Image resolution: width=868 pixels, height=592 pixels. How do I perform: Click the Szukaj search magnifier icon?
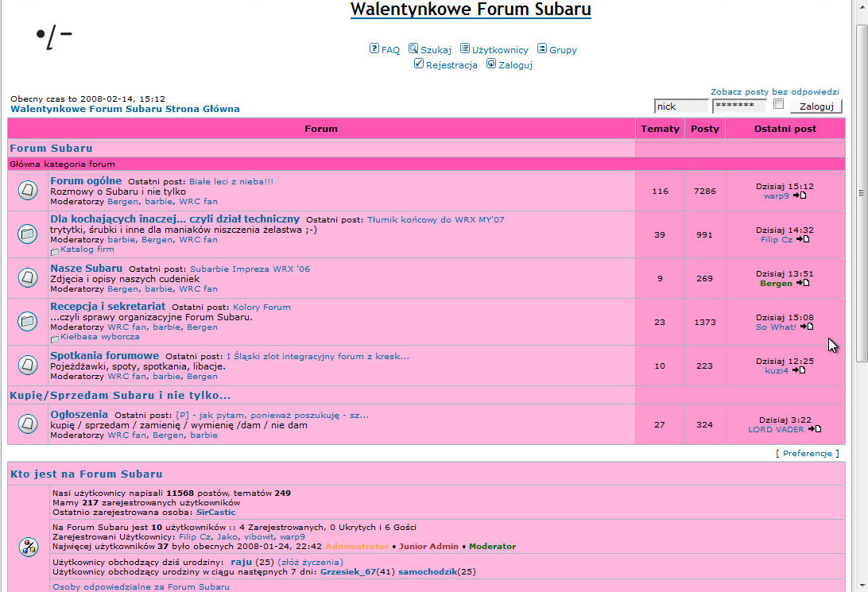[413, 48]
